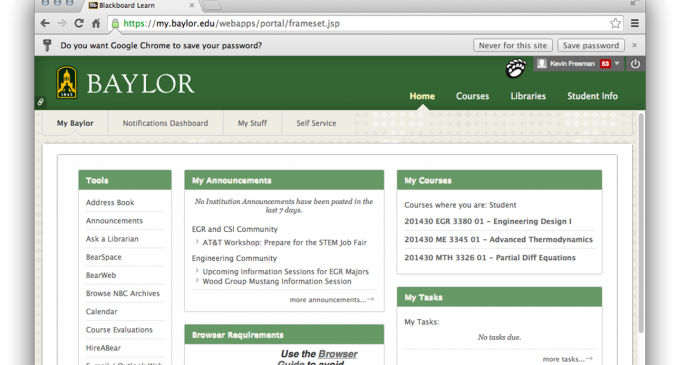Click the more announcements link
This screenshot has height=365, width=680.
point(332,300)
